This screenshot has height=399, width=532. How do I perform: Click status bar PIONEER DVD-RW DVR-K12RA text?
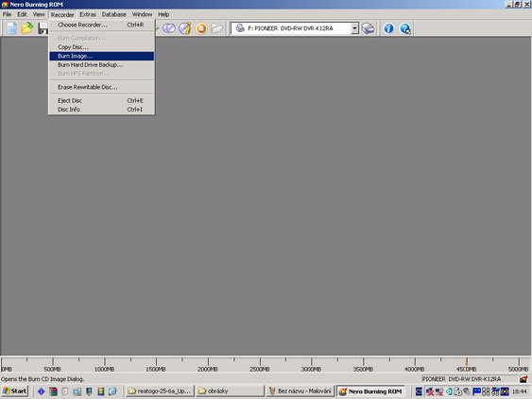tap(461, 379)
